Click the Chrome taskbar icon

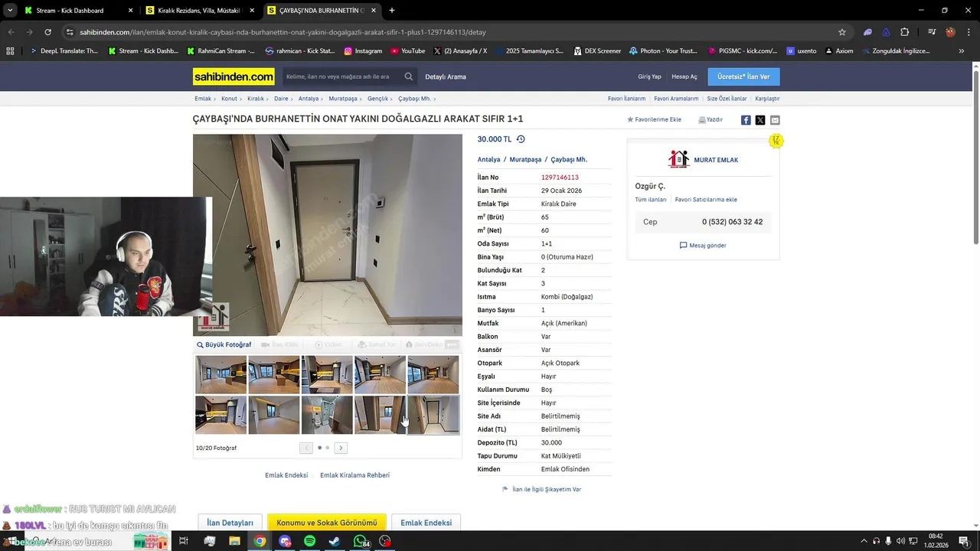[260, 541]
